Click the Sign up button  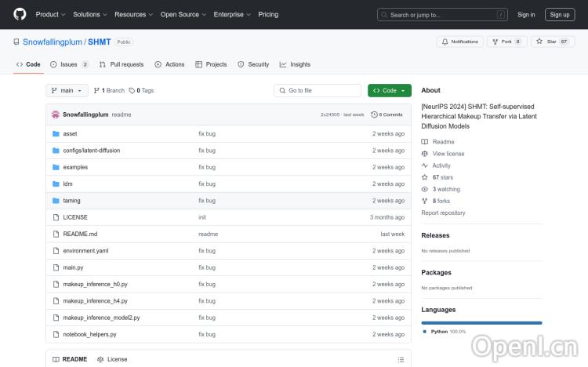(x=560, y=14)
